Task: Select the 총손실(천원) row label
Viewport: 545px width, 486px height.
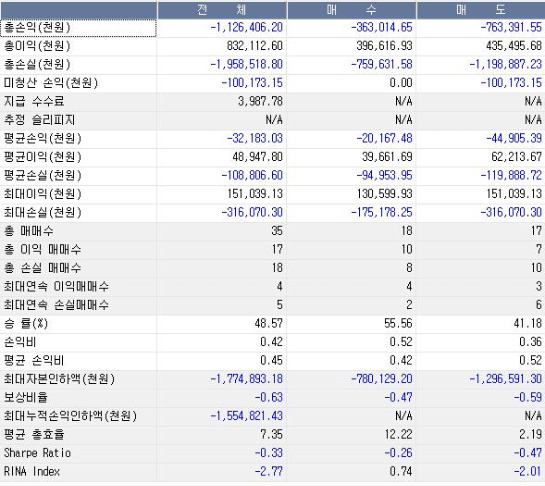Action: pyautogui.click(x=37, y=64)
